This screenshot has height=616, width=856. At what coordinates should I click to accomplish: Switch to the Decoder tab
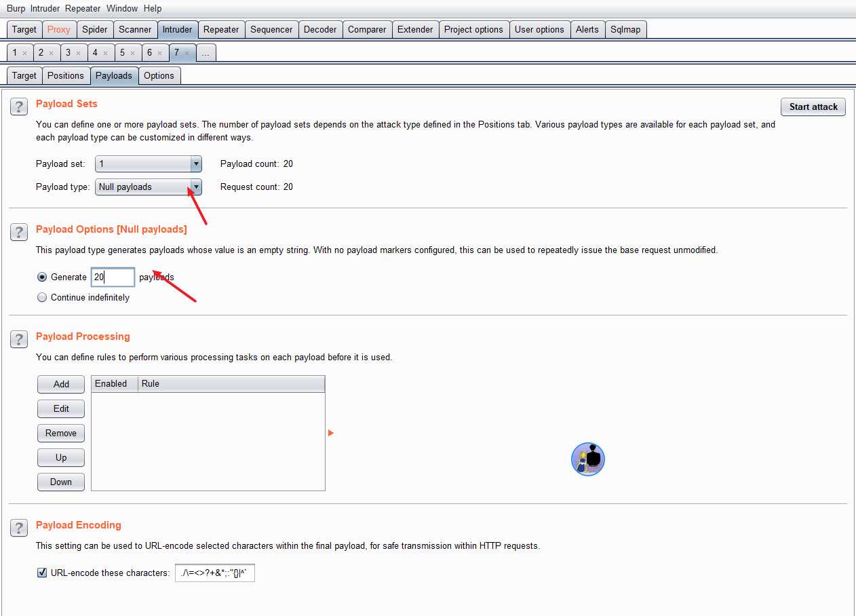[320, 29]
